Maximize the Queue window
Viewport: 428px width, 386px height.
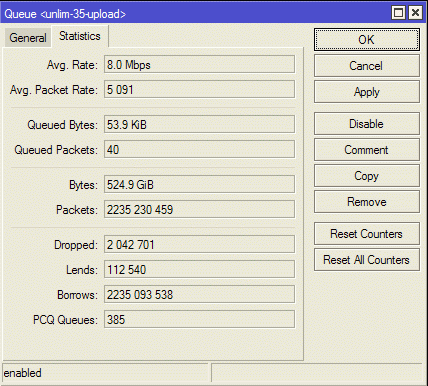[398, 13]
